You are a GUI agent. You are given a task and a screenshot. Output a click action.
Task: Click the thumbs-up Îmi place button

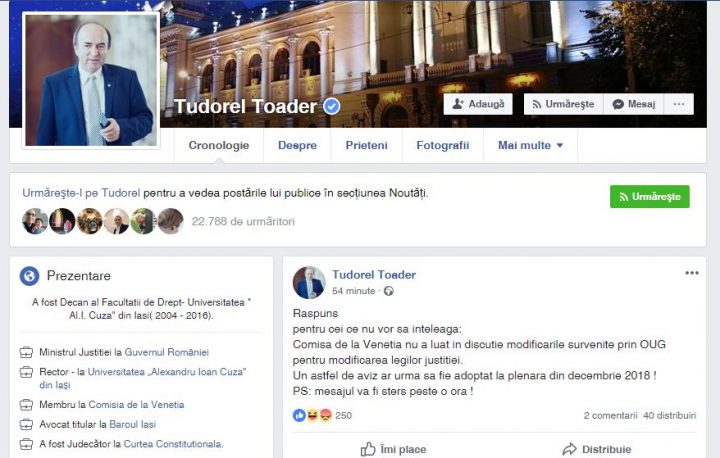tap(394, 449)
